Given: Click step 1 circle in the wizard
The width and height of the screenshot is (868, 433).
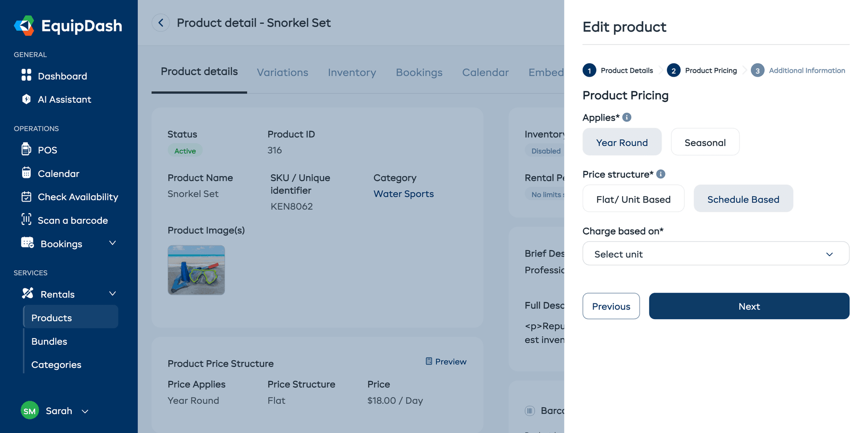Looking at the screenshot, I should coord(589,70).
